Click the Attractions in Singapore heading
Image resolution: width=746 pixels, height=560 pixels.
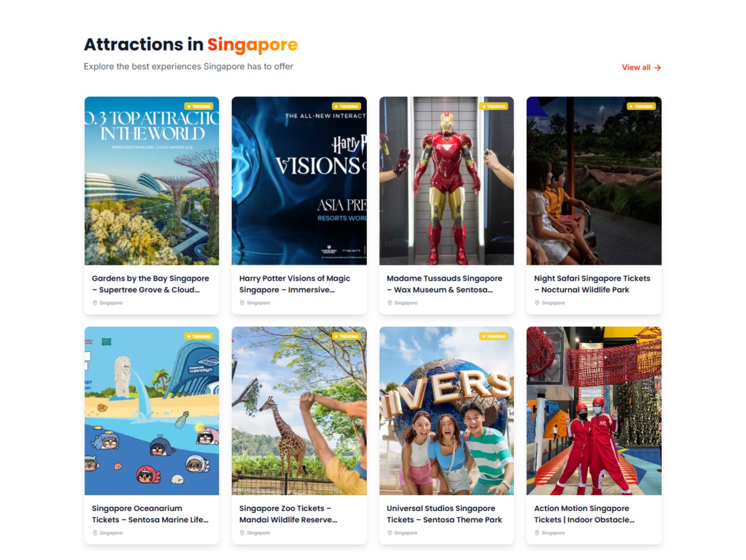click(191, 45)
